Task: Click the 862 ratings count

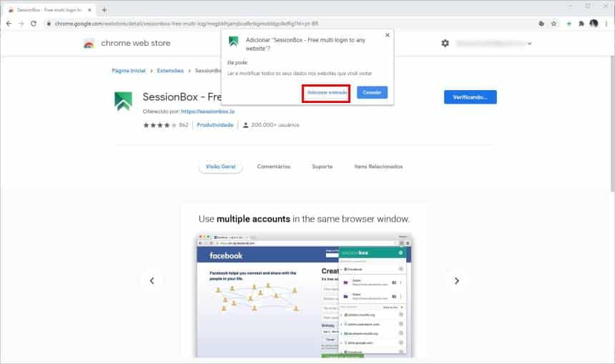Action: 184,125
